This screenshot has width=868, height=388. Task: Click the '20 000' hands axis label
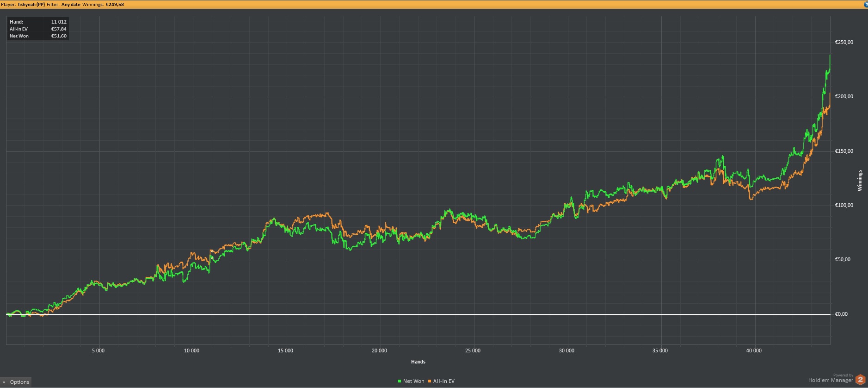(x=379, y=350)
